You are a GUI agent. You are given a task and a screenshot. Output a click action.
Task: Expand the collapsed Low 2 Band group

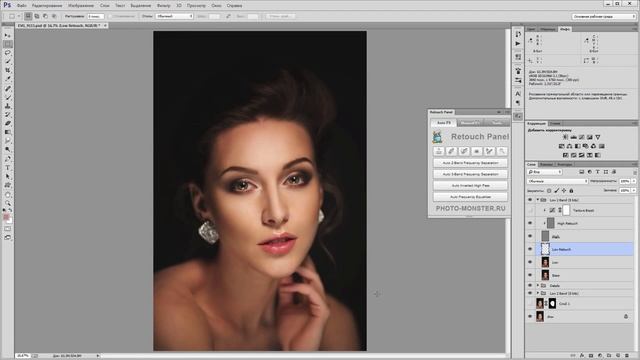point(538,293)
